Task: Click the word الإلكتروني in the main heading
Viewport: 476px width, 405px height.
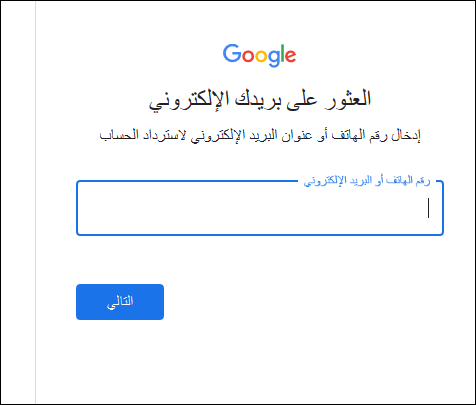Action: pyautogui.click(x=189, y=100)
